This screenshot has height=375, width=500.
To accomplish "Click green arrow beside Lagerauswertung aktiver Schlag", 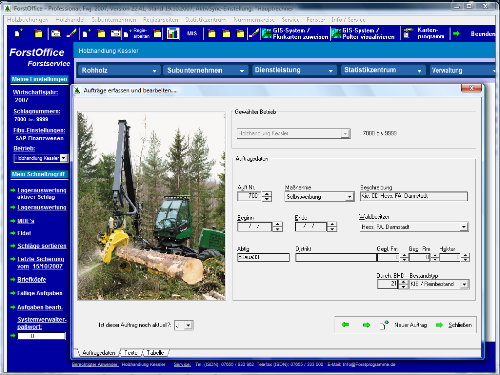I will 13,190.
